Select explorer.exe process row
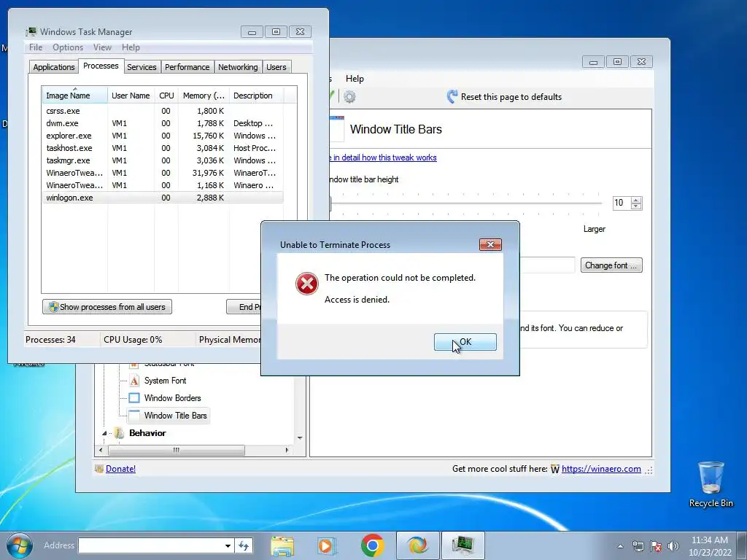This screenshot has height=560, width=747. pos(163,136)
